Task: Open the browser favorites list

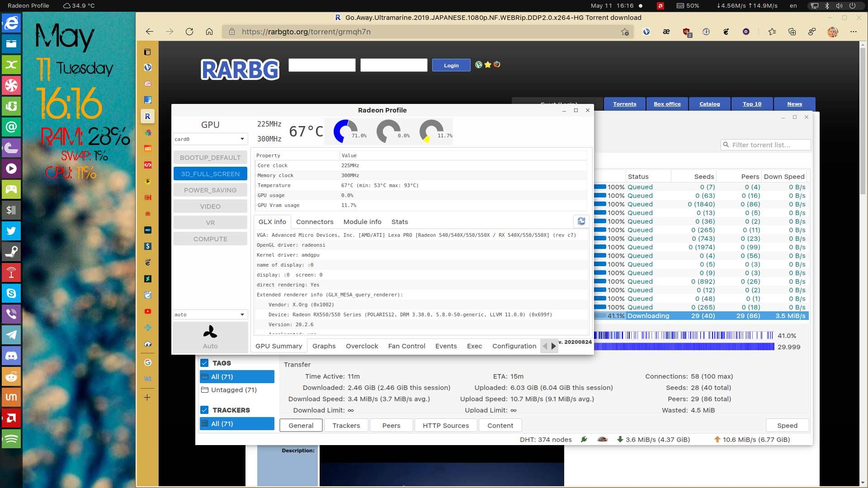Action: 772,32
